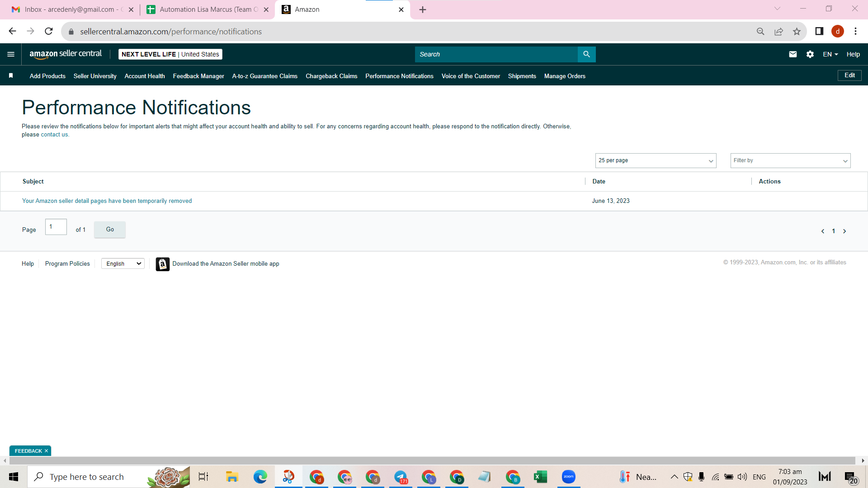Open the hamburger navigation menu

11,54
